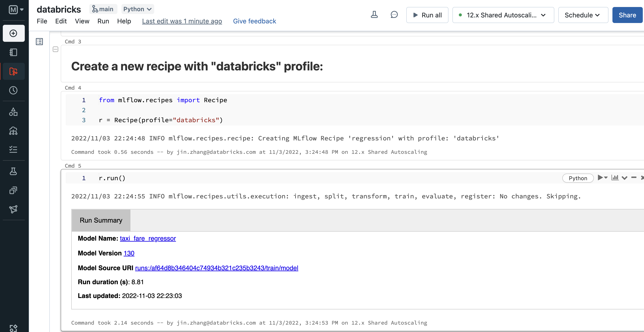This screenshot has height=332, width=644.
Task: Open the Repos icon in sidebar
Action: (x=14, y=71)
